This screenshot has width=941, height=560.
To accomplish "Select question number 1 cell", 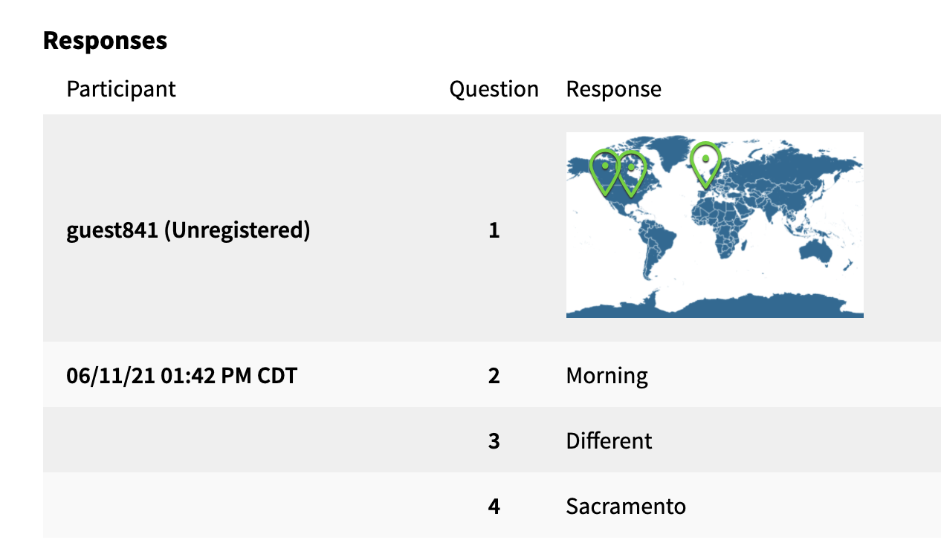I will coord(494,230).
